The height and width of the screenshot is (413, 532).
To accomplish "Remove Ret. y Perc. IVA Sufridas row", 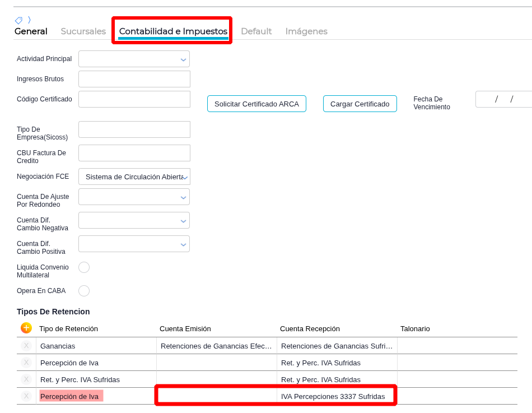I will tap(26, 379).
